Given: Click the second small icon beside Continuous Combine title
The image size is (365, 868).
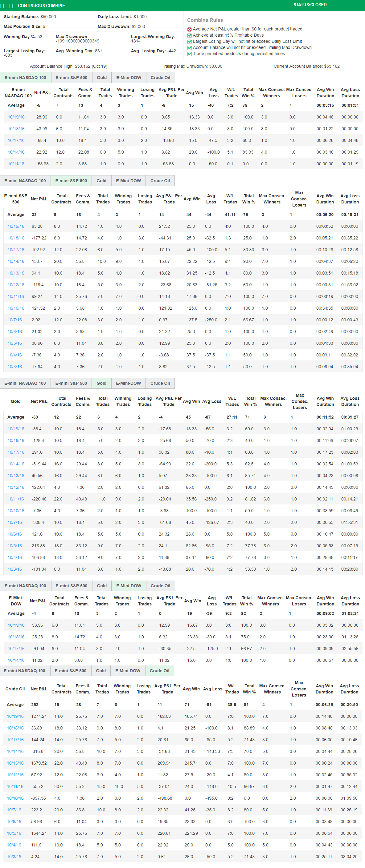Looking at the screenshot, I should coord(11,6).
